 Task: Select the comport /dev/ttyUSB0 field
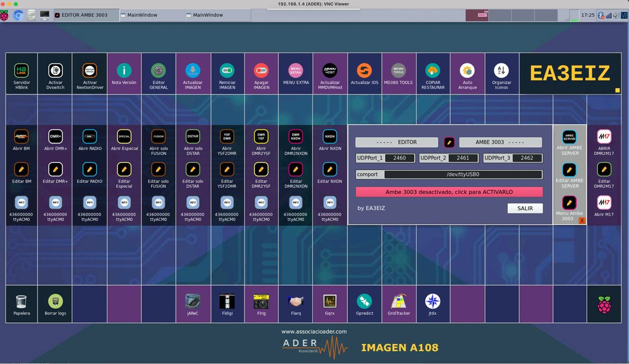point(463,174)
